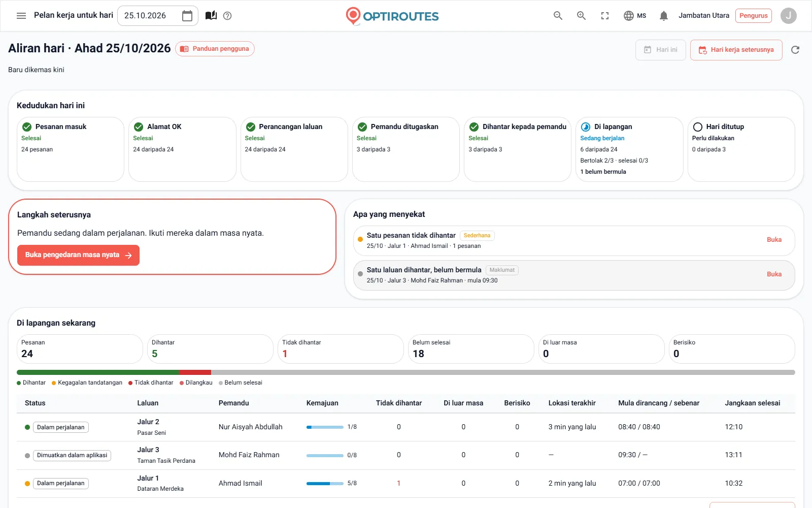This screenshot has width=812, height=508.
Task: Select the Dihantar kepada pemandu card
Action: click(x=518, y=149)
